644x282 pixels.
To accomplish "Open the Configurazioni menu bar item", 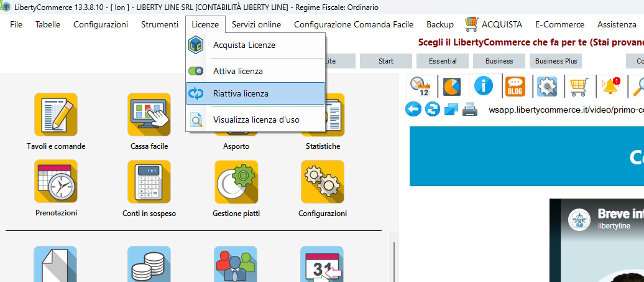I will point(101,24).
